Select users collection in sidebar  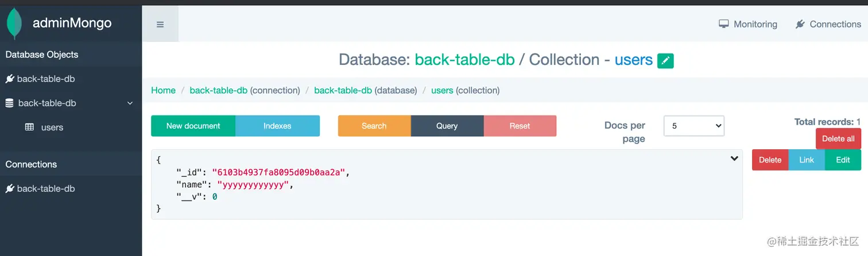(52, 127)
